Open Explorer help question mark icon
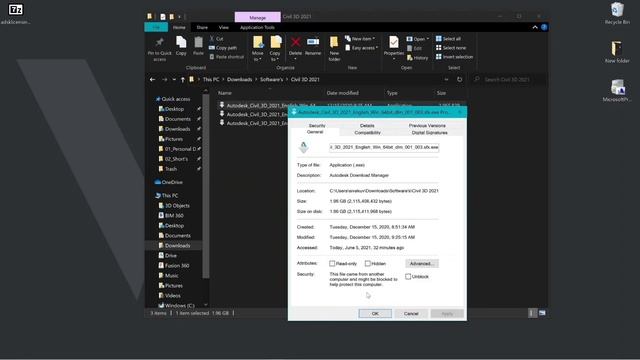Viewport: 640px width, 360px height. [544, 27]
